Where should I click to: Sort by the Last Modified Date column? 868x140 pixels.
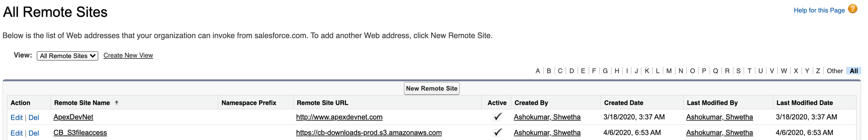804,103
